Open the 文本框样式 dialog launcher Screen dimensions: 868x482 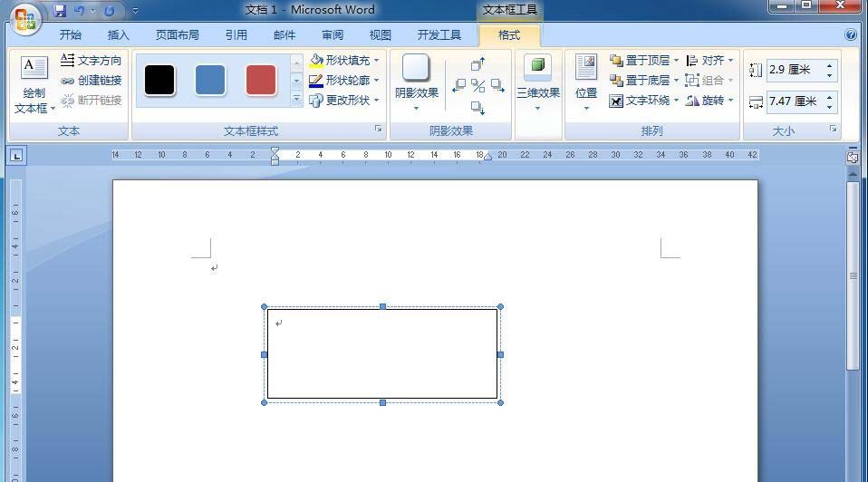tap(378, 129)
